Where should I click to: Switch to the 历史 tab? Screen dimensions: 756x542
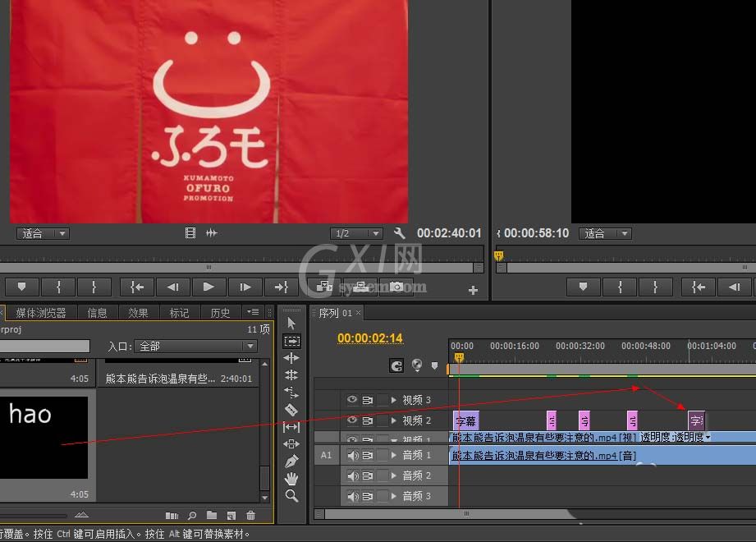[220, 313]
